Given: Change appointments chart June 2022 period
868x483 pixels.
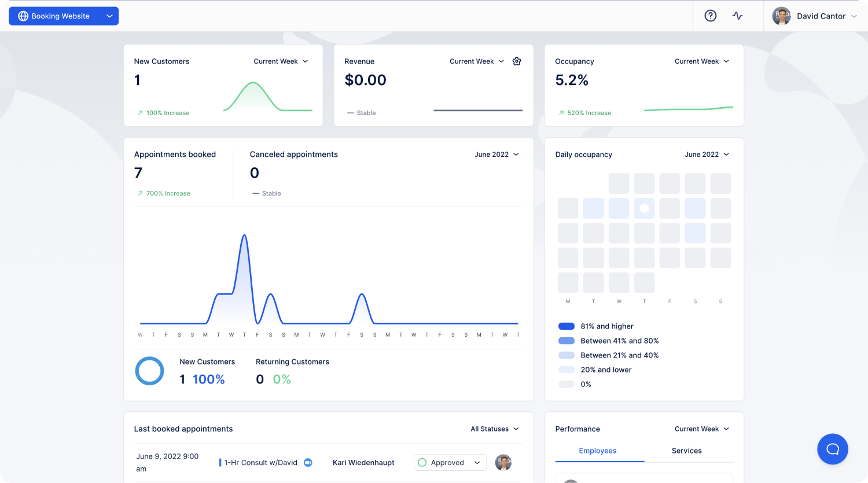Looking at the screenshot, I should [496, 154].
